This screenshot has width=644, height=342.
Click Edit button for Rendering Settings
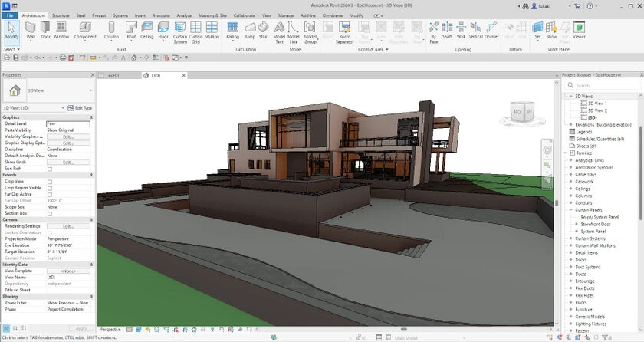click(x=68, y=226)
